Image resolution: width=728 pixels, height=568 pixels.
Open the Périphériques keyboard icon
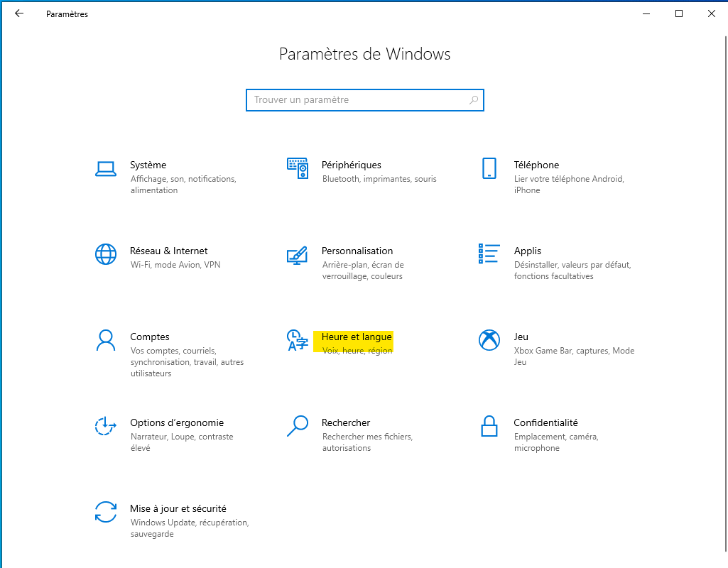point(298,168)
